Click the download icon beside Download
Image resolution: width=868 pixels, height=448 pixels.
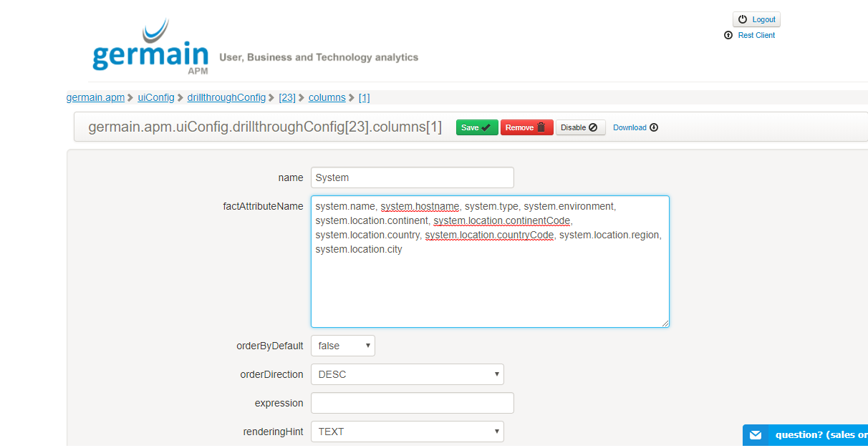click(654, 127)
